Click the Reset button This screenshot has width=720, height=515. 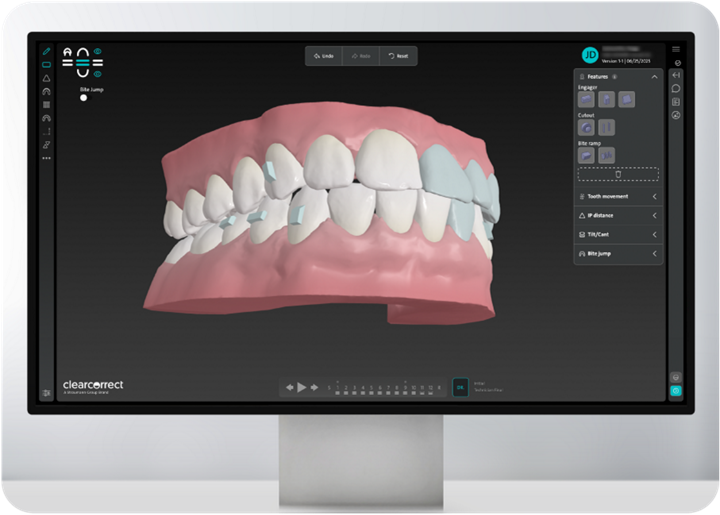click(x=398, y=56)
